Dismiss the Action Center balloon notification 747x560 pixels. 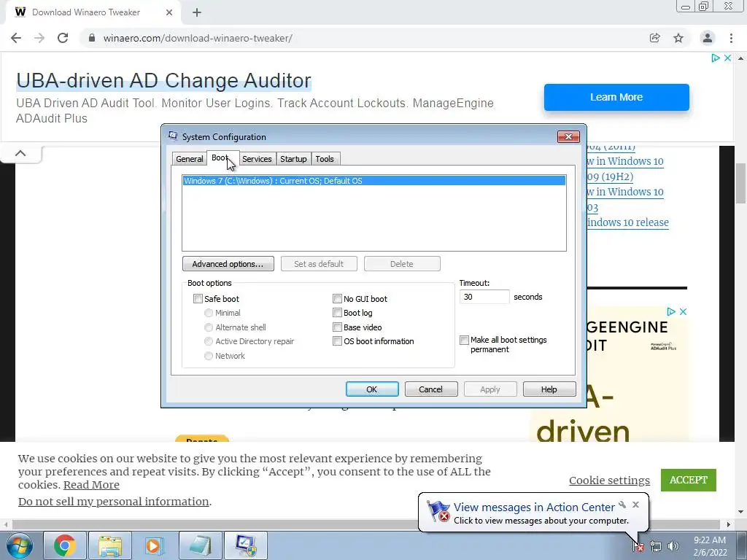click(x=635, y=505)
